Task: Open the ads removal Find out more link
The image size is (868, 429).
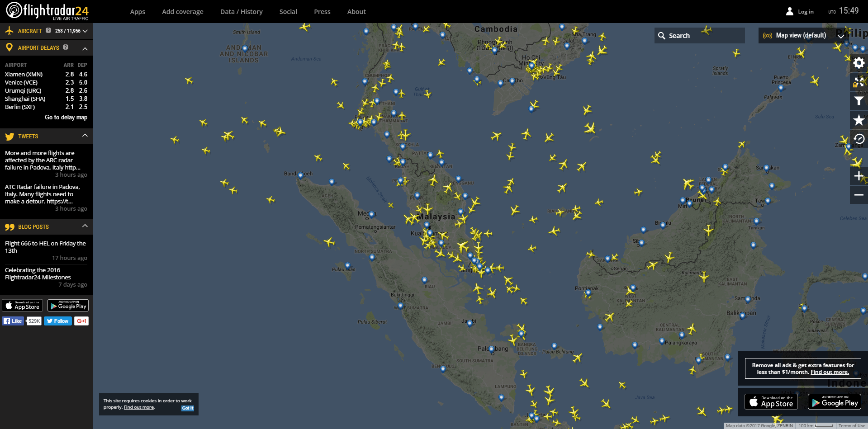Action: [x=830, y=372]
